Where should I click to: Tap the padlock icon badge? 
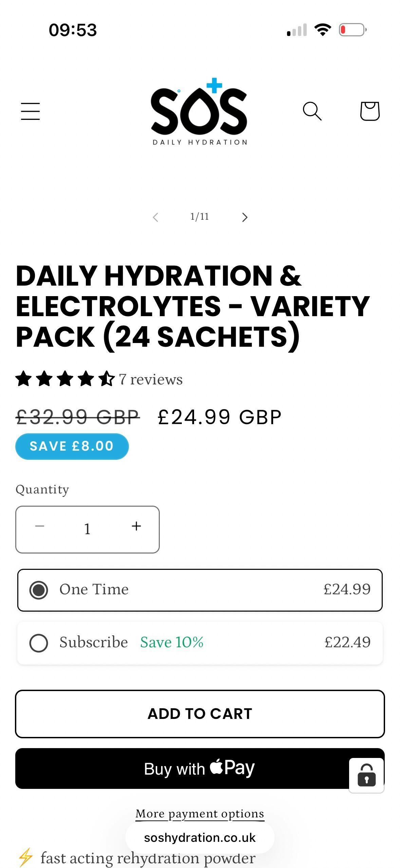[366, 775]
